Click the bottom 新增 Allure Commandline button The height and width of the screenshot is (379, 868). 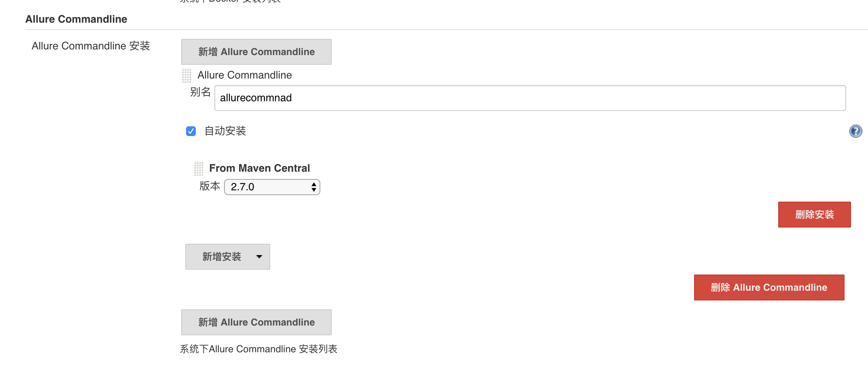[x=256, y=322]
